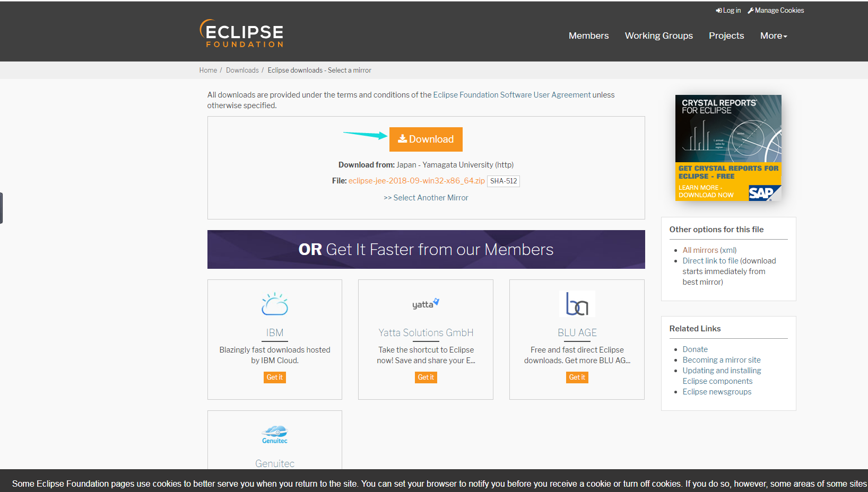This screenshot has height=492, width=868.
Task: Click the orange Download button
Action: (x=426, y=139)
